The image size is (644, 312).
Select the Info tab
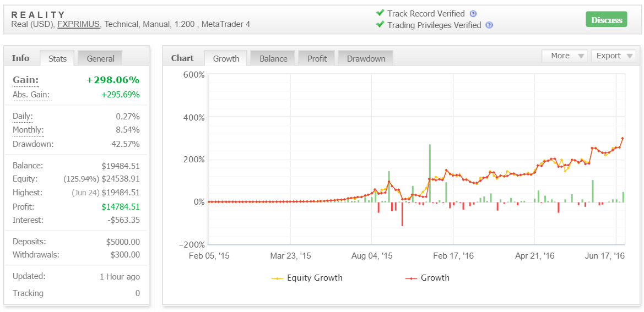(x=21, y=58)
